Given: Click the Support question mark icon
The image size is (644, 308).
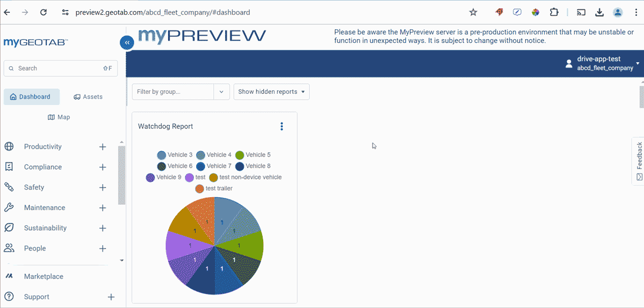Looking at the screenshot, I should [x=9, y=296].
